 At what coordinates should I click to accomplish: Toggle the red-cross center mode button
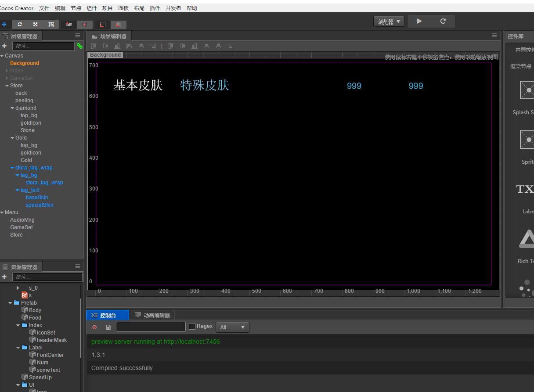[85, 25]
